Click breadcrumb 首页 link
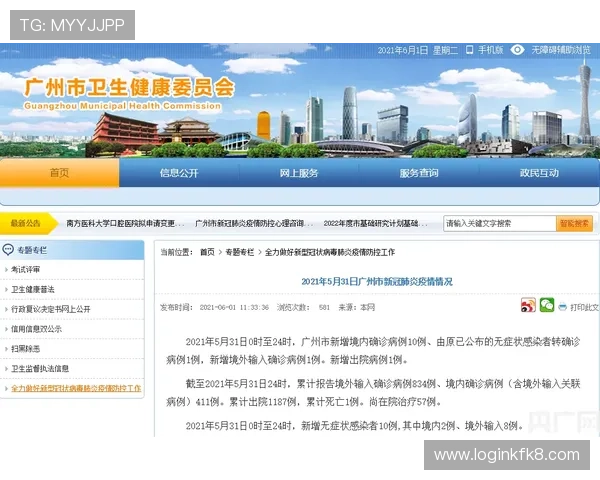The width and height of the screenshot is (600, 480). coord(207,252)
